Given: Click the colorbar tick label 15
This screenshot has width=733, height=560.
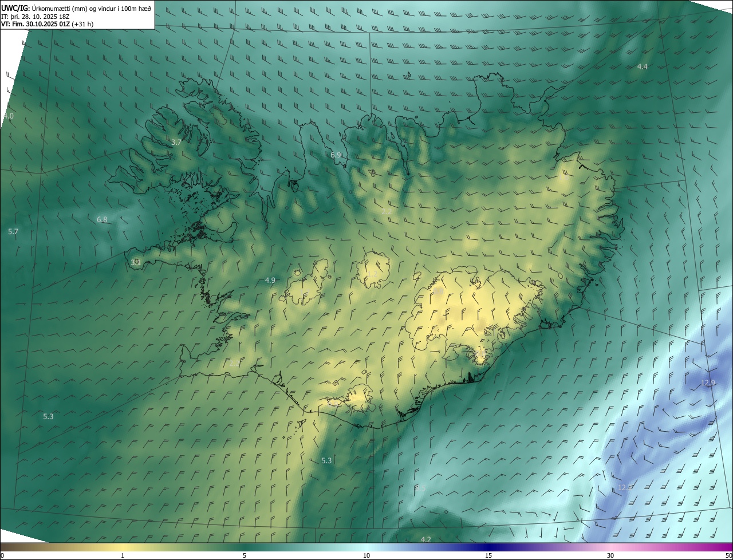Looking at the screenshot, I should pos(488,555).
